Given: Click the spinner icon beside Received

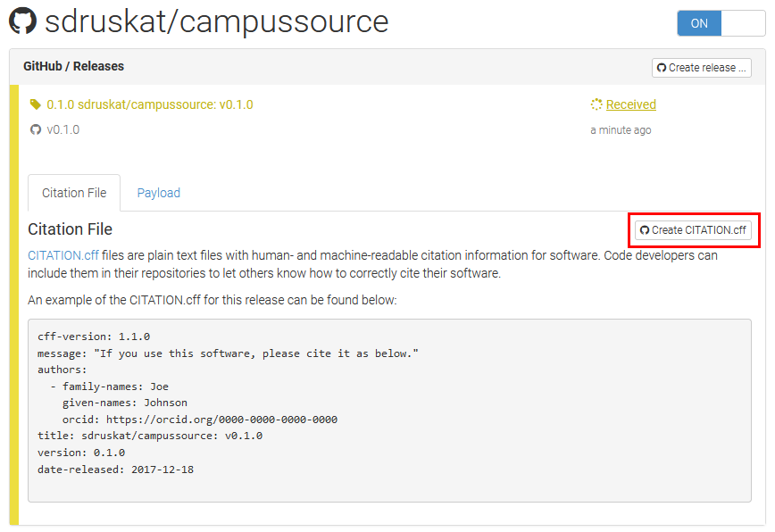Looking at the screenshot, I should [x=596, y=104].
